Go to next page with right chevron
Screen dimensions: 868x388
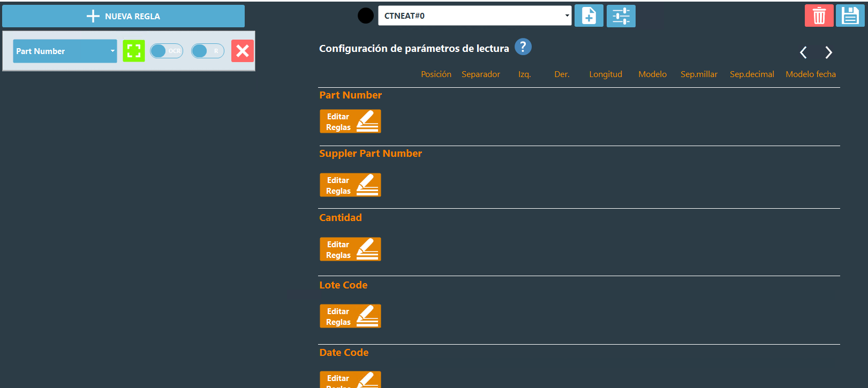[828, 52]
